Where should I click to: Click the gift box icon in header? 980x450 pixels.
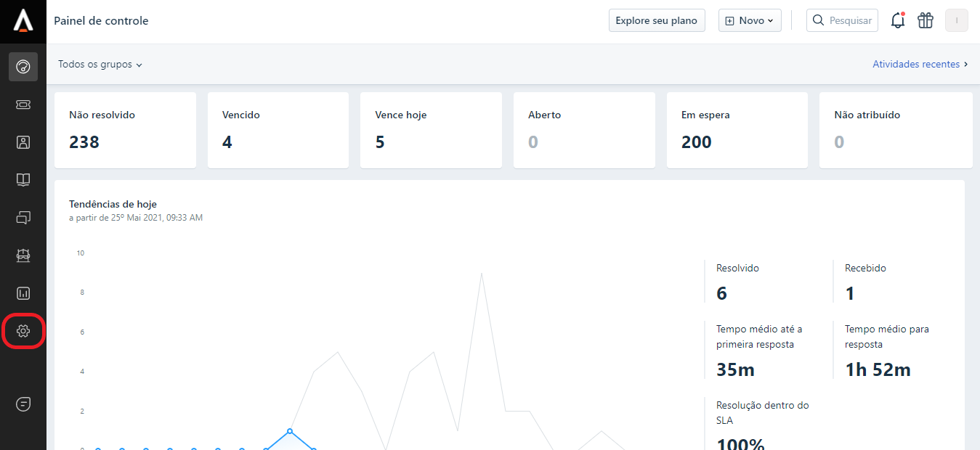(x=925, y=20)
